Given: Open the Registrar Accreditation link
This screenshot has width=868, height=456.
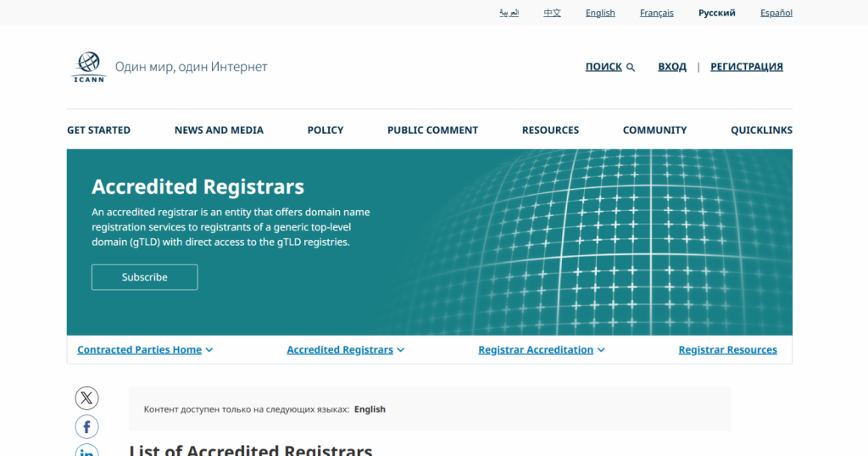Looking at the screenshot, I should [536, 350].
